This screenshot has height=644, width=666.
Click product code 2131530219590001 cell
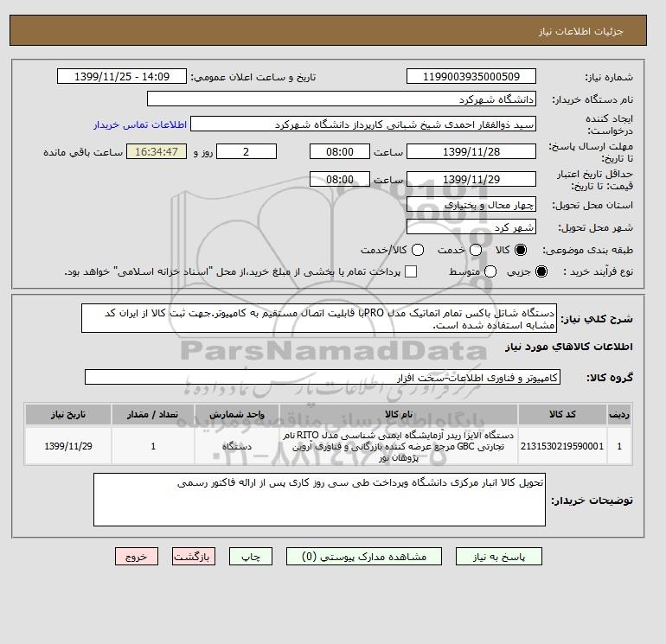click(x=562, y=446)
